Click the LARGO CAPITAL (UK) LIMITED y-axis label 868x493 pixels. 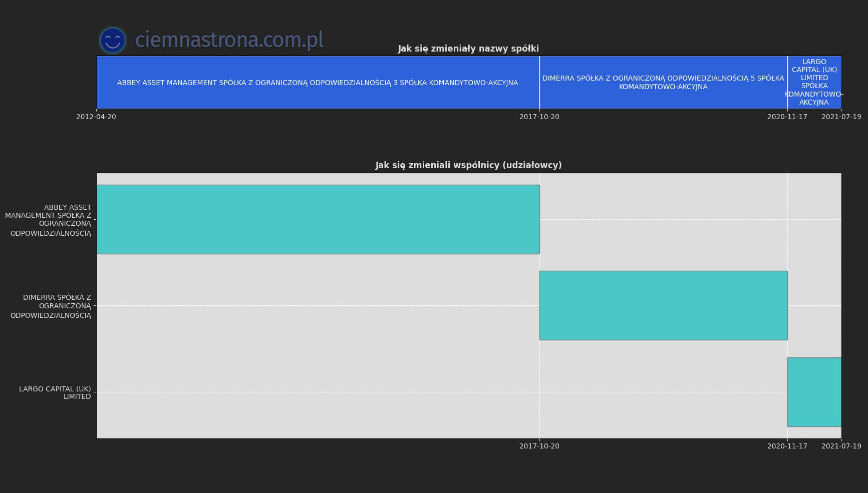click(x=55, y=392)
